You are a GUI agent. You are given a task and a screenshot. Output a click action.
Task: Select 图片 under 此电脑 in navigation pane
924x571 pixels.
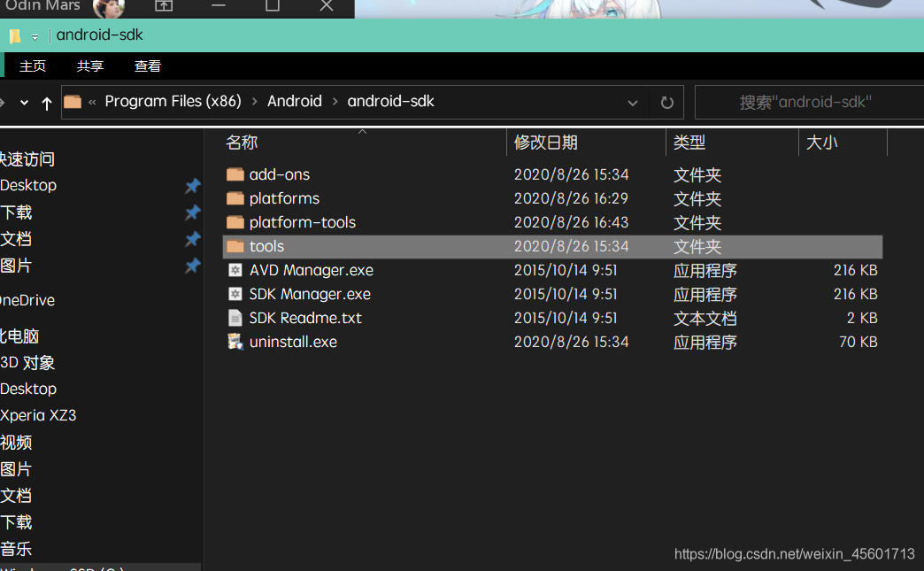[x=16, y=470]
